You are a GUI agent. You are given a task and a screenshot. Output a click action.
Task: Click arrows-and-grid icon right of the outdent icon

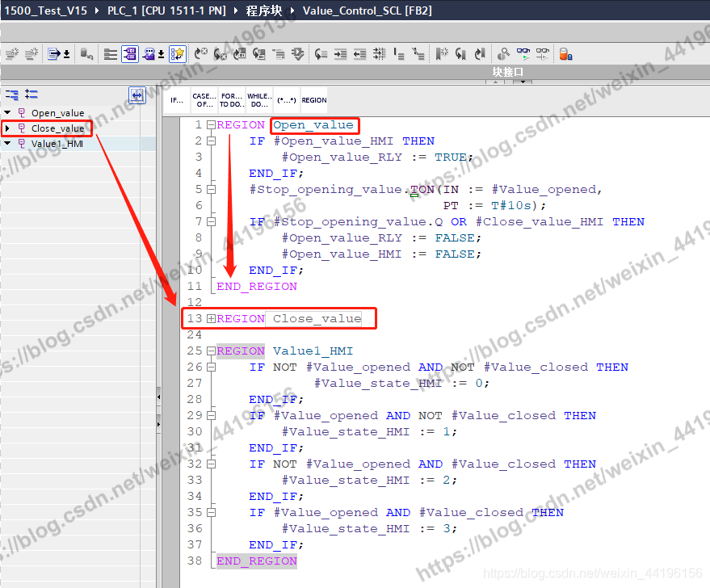coord(380,54)
